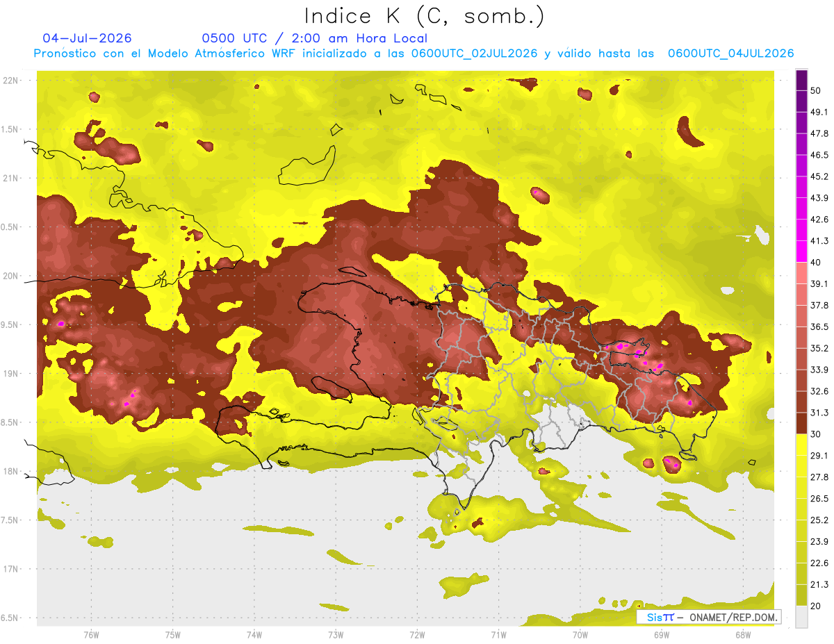Click legend value 23.9
The image size is (834, 644).
pyautogui.click(x=819, y=541)
